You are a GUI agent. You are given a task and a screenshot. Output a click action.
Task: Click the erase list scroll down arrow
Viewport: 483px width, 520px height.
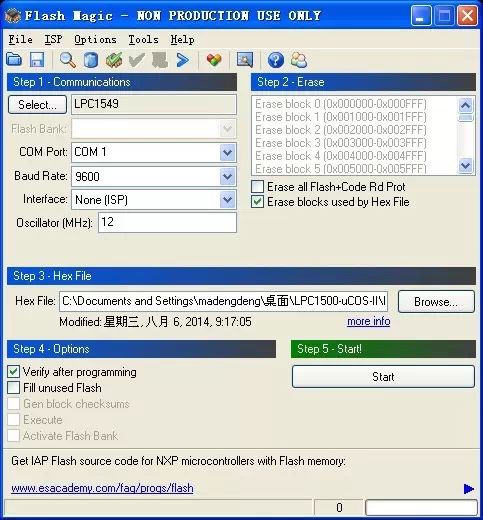coord(465,165)
